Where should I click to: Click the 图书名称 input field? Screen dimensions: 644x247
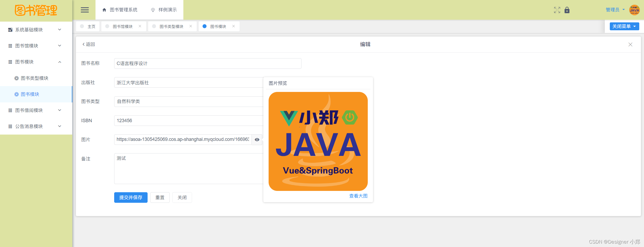(x=208, y=63)
